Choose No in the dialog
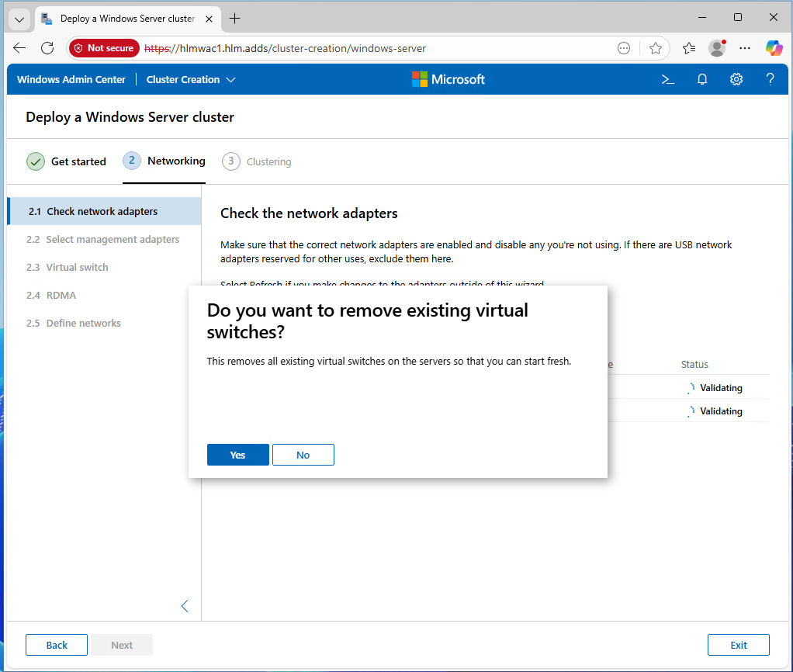793x672 pixels. [303, 455]
